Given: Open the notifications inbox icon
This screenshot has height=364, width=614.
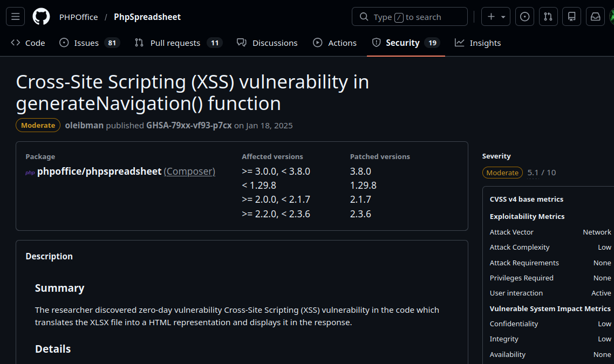Looking at the screenshot, I should tap(595, 17).
